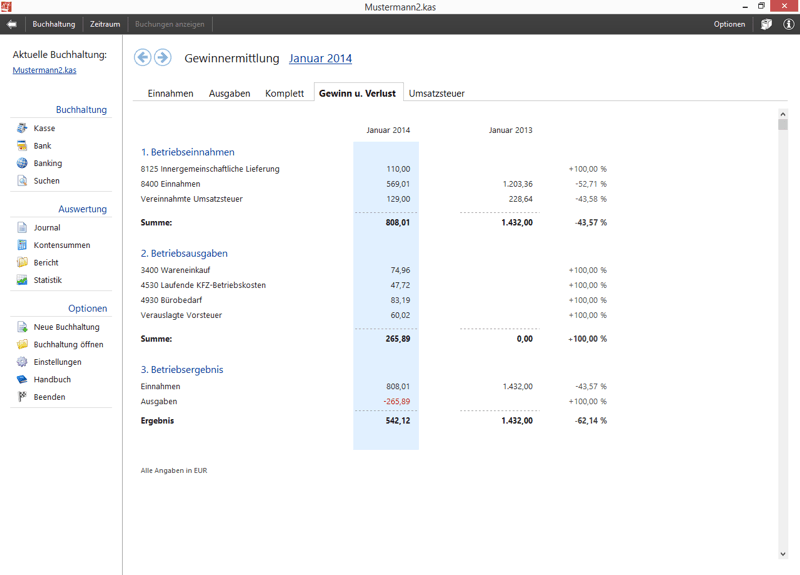The image size is (800, 575).
Task: Click the Bank icon in the sidebar
Action: (x=22, y=145)
